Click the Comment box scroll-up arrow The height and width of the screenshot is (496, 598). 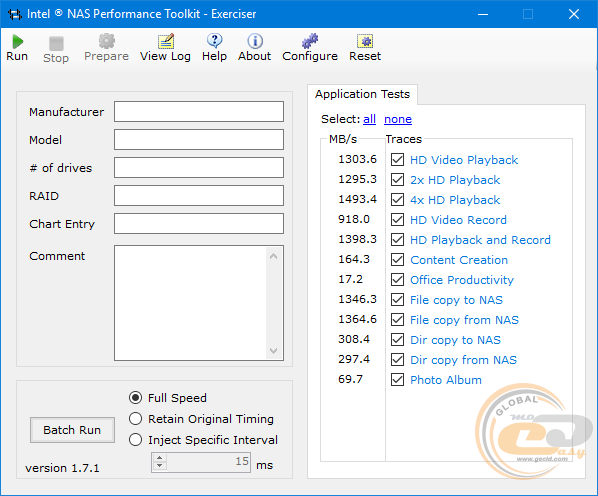tap(273, 257)
